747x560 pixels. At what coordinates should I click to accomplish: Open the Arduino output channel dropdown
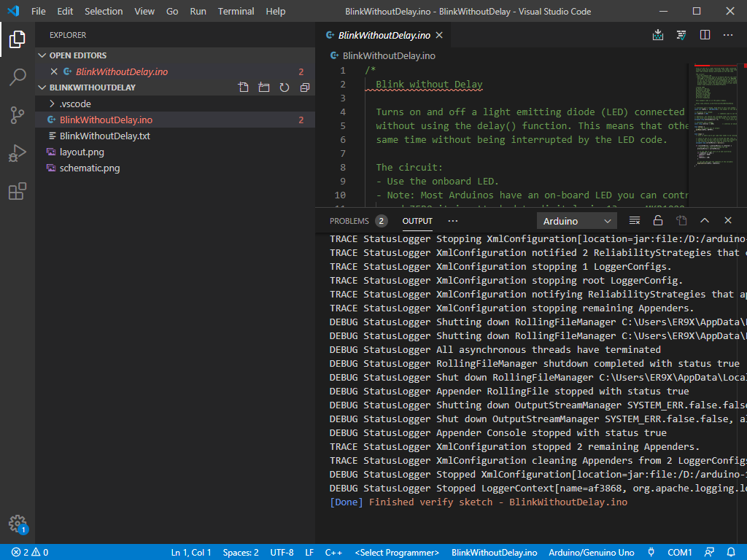tap(577, 221)
